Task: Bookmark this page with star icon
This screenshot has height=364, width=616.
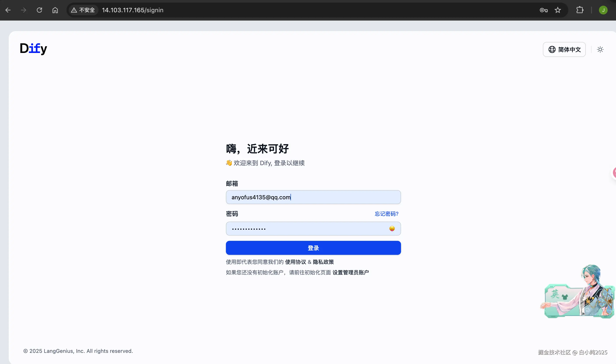Action: pyautogui.click(x=558, y=10)
